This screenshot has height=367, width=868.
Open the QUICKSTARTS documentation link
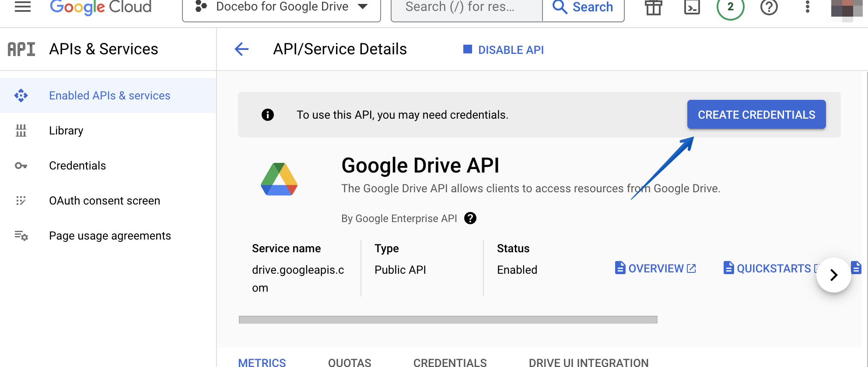[772, 268]
